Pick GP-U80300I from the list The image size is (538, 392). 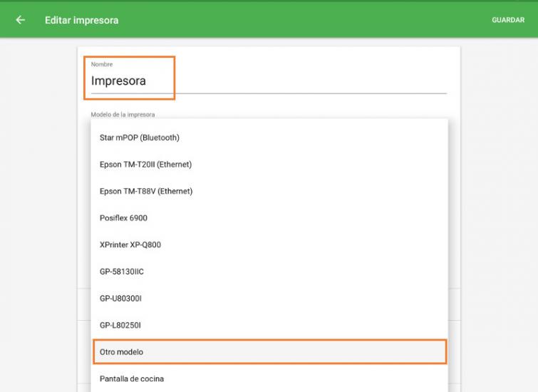[120, 298]
